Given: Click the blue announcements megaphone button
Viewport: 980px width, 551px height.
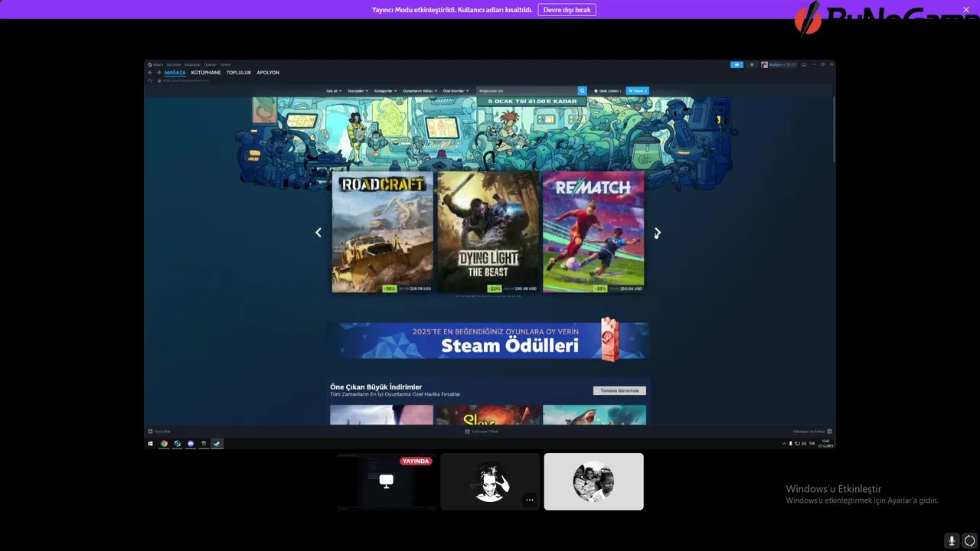Looking at the screenshot, I should pyautogui.click(x=737, y=64).
